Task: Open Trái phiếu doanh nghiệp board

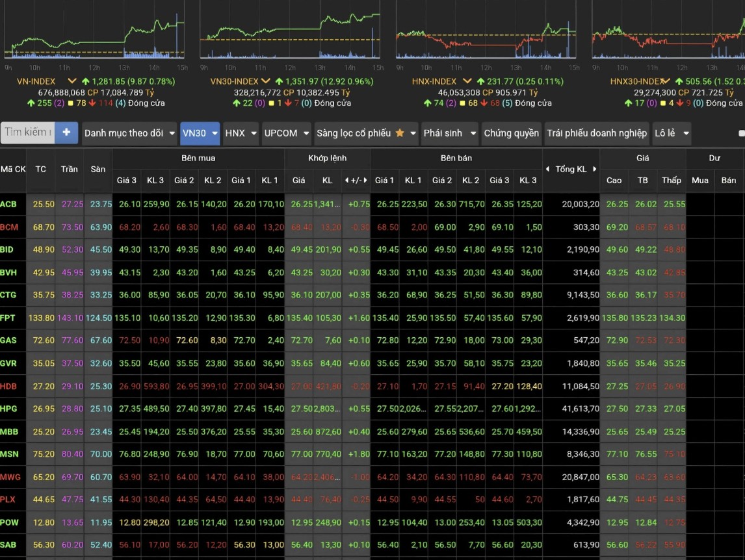Action: point(596,133)
